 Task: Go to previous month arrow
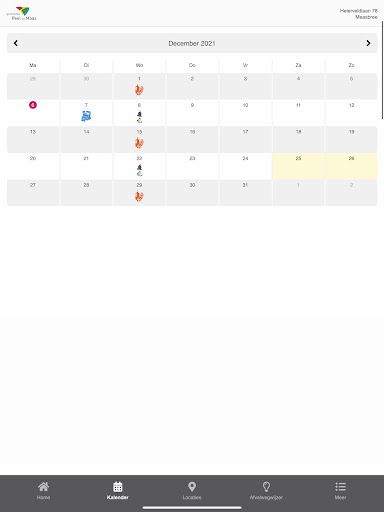(x=16, y=43)
